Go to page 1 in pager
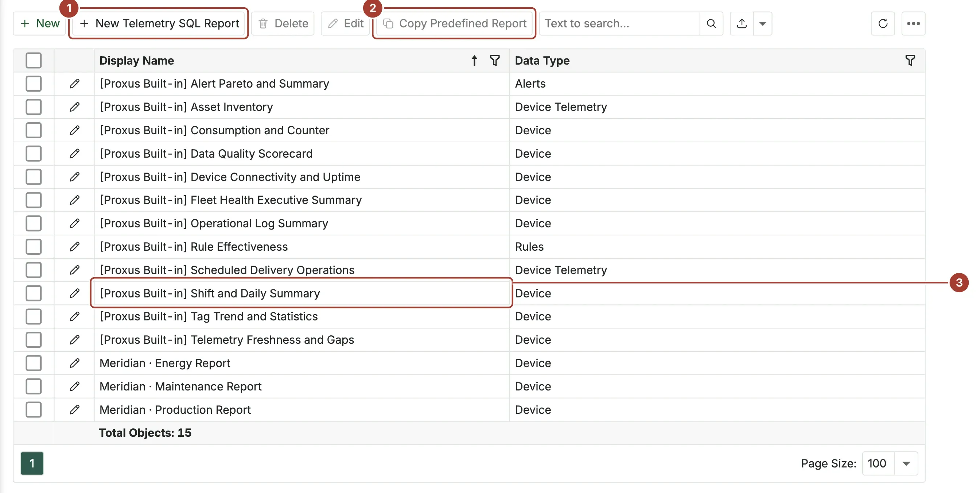 click(32, 464)
